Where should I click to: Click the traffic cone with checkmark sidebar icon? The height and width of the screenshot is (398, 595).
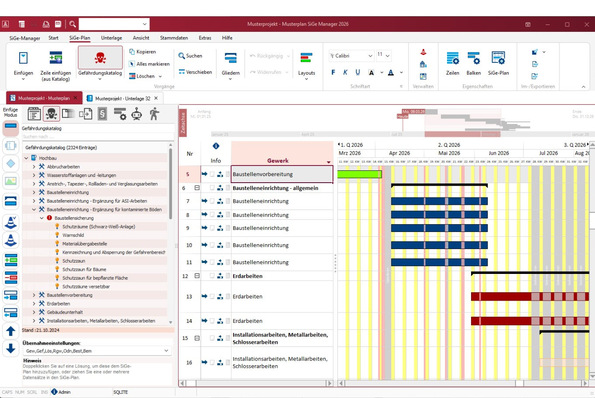11,222
